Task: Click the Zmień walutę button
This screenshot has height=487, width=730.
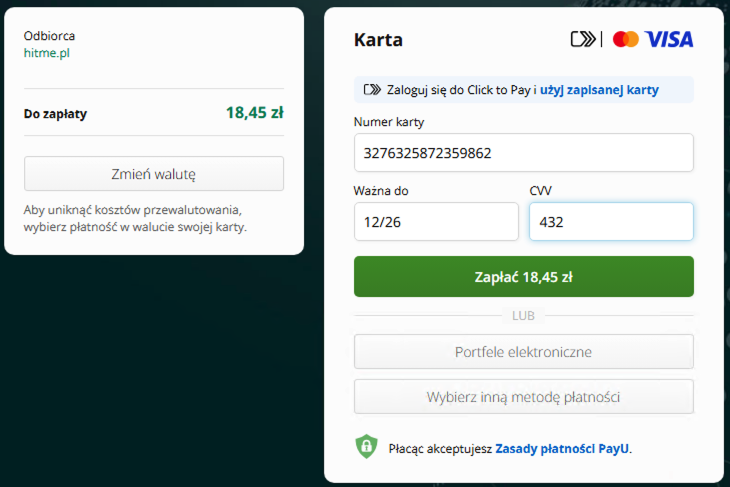Action: (154, 173)
